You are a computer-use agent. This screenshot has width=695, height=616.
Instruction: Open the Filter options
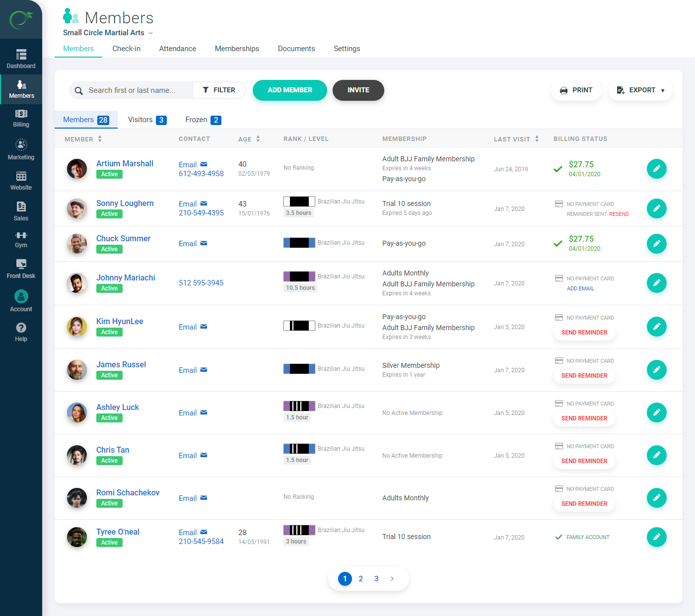pyautogui.click(x=219, y=90)
